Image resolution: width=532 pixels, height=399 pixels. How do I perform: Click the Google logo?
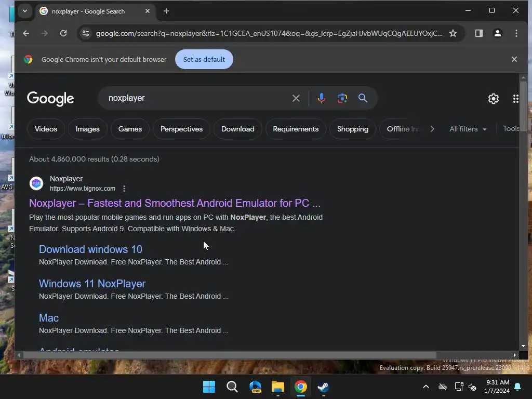coord(50,98)
